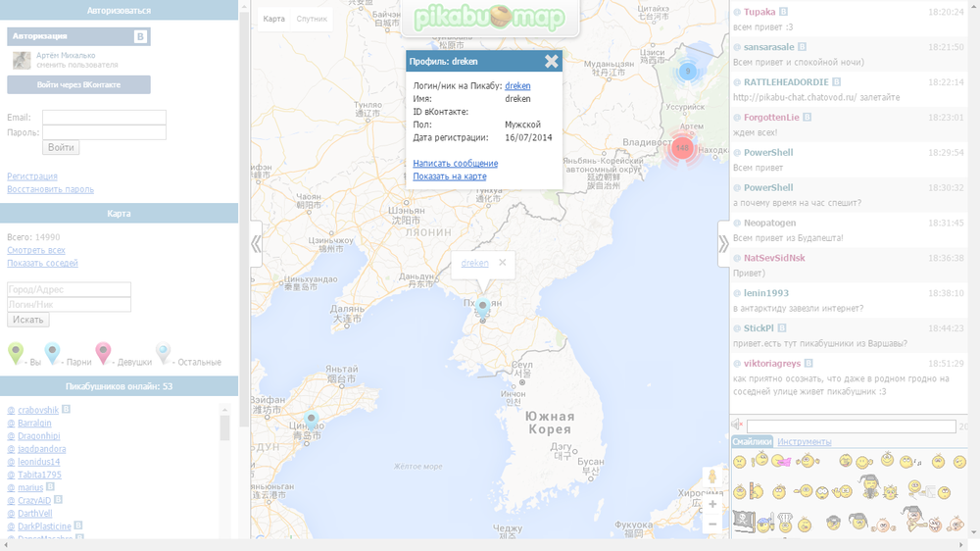This screenshot has width=980, height=551.
Task: Click the pikabu map logo
Action: point(490,18)
